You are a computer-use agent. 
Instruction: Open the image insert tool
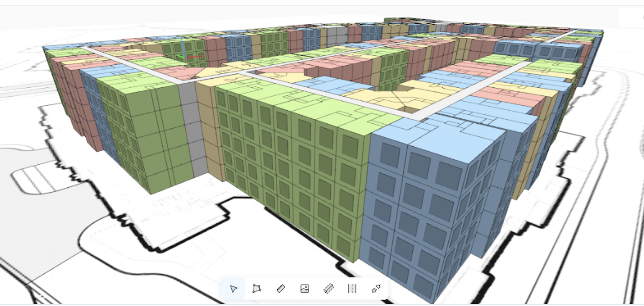pyautogui.click(x=304, y=288)
